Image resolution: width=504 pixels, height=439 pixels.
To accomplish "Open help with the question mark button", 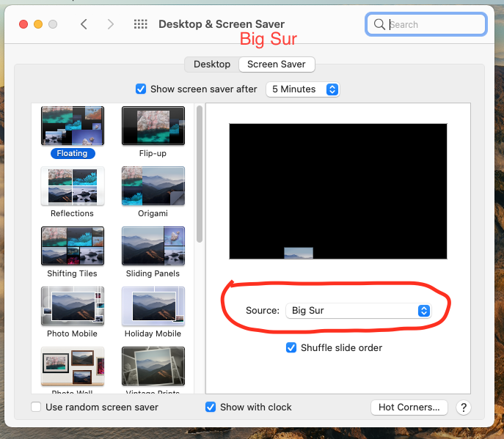I will pyautogui.click(x=464, y=407).
